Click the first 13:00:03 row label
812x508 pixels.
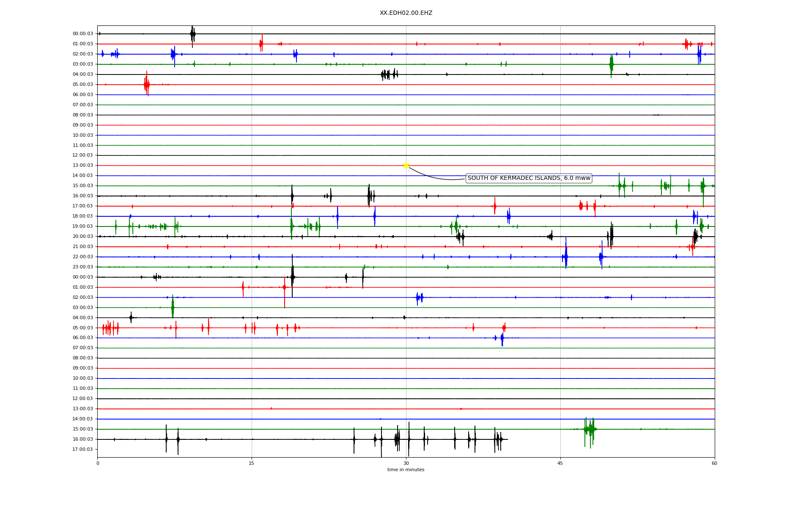point(83,166)
